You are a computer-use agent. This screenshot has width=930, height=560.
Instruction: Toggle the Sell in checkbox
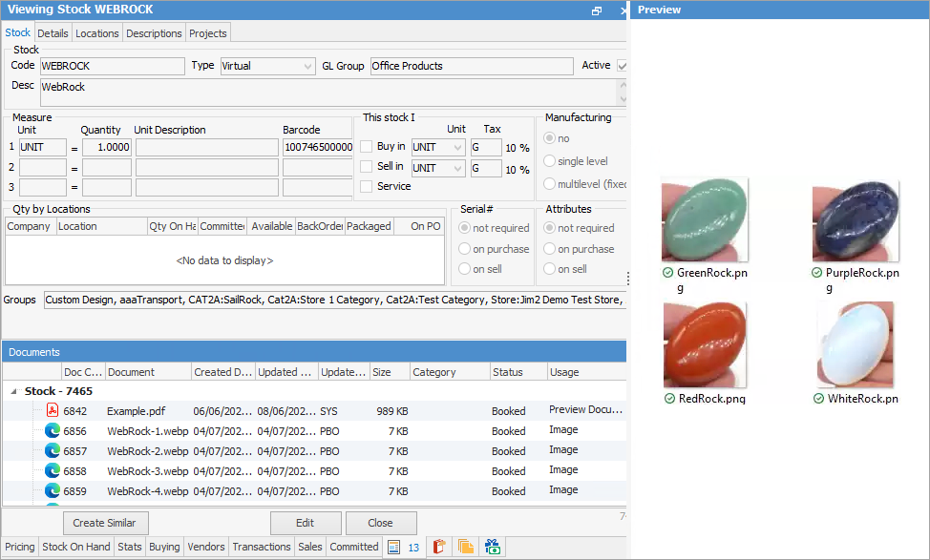pos(367,167)
